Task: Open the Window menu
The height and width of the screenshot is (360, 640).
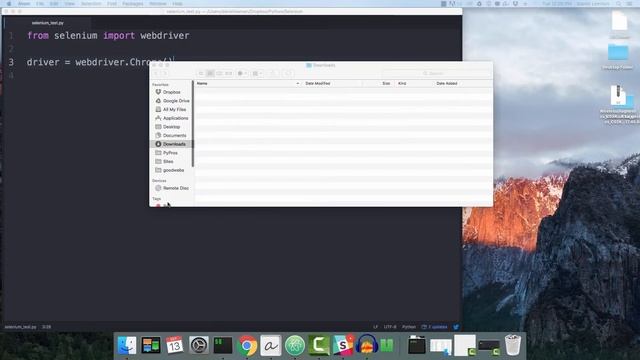Action: [x=158, y=4]
